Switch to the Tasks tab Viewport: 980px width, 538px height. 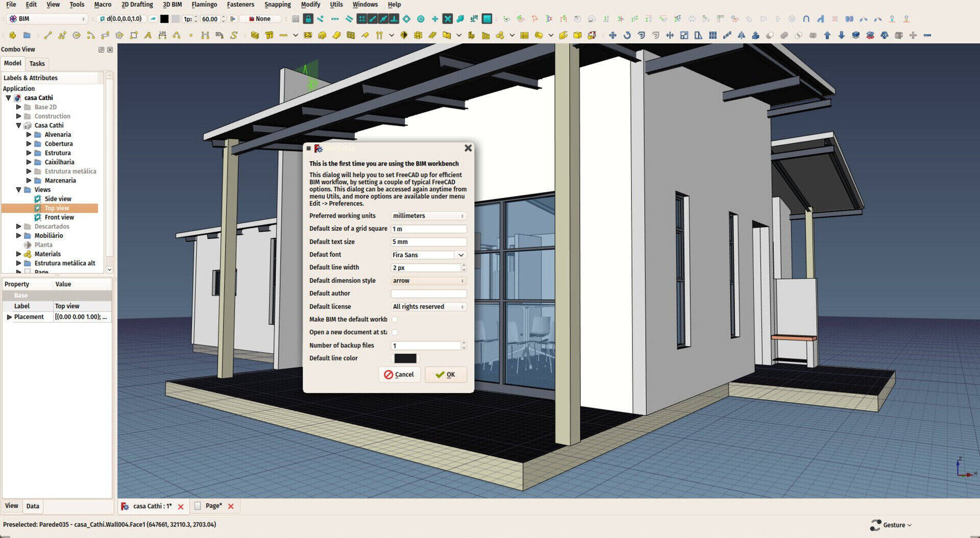pyautogui.click(x=37, y=63)
